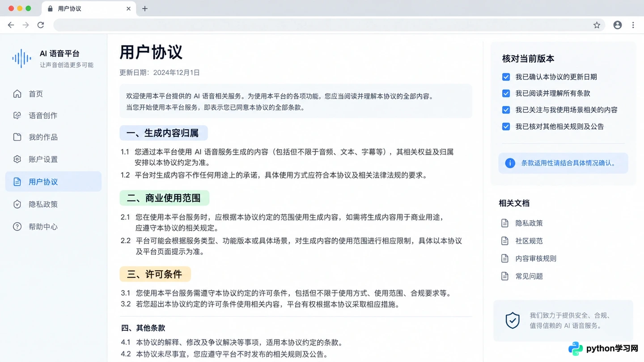644x362 pixels.
Task: Open 帮助中心 in the sidebar
Action: [53, 227]
